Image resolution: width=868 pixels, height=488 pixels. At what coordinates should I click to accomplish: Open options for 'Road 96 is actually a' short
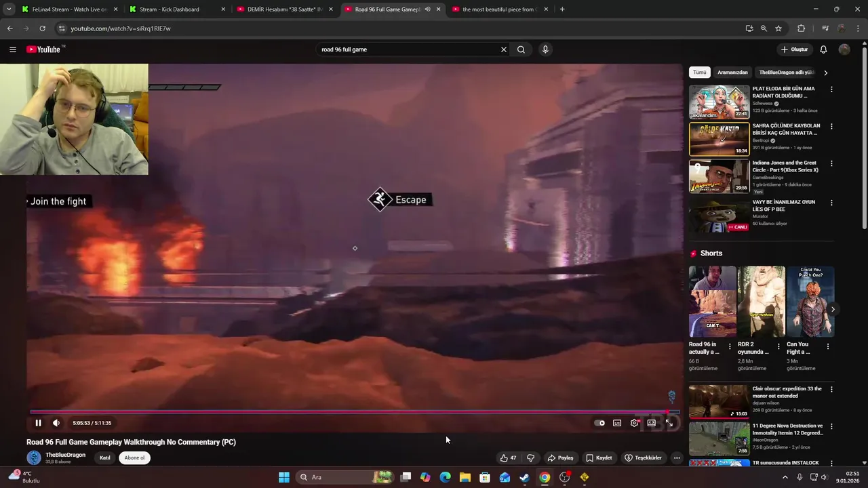pyautogui.click(x=730, y=346)
